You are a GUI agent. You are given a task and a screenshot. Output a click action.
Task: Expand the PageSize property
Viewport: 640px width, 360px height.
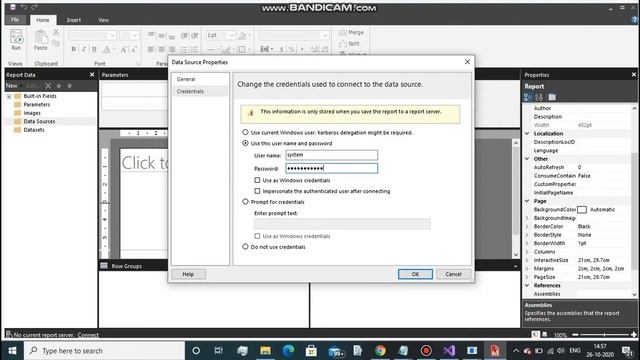coord(527,277)
